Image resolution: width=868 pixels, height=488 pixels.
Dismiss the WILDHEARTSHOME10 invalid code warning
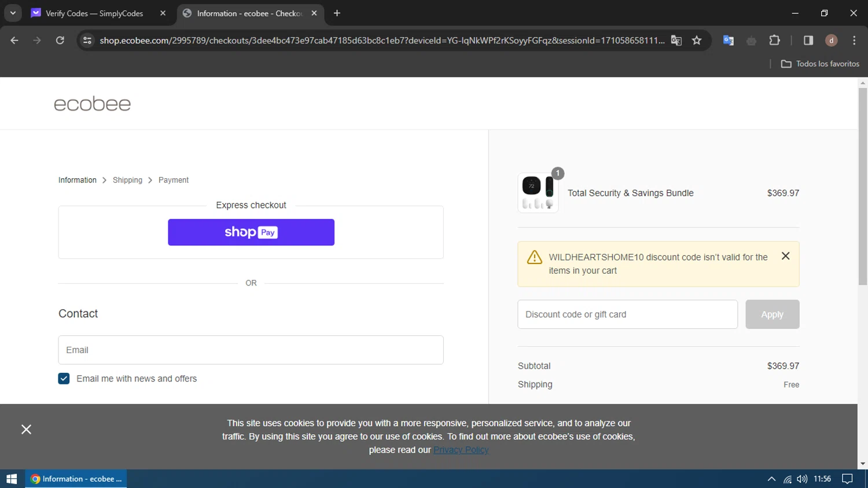tap(785, 256)
